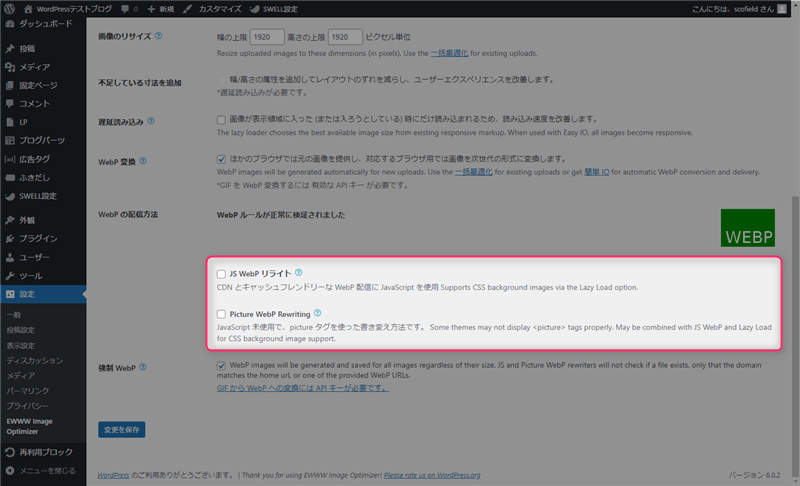Open 一般 settings submenu
The height and width of the screenshot is (486, 800).
[x=14, y=315]
